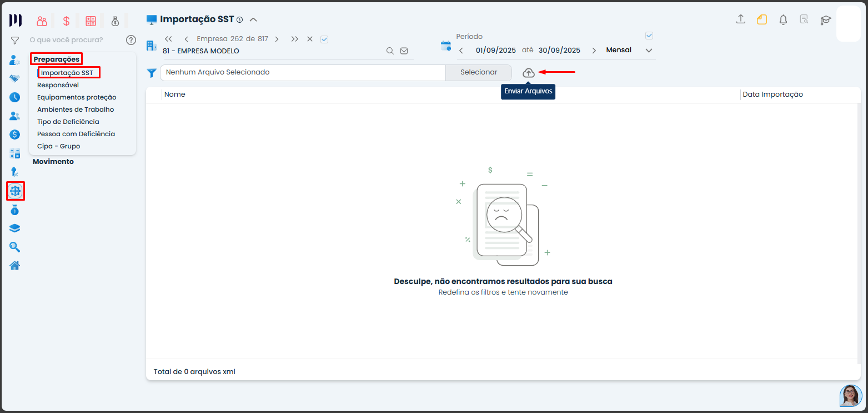Screen dimensions: 868x413
Task: Expand the Movimento menu section
Action: [x=53, y=162]
